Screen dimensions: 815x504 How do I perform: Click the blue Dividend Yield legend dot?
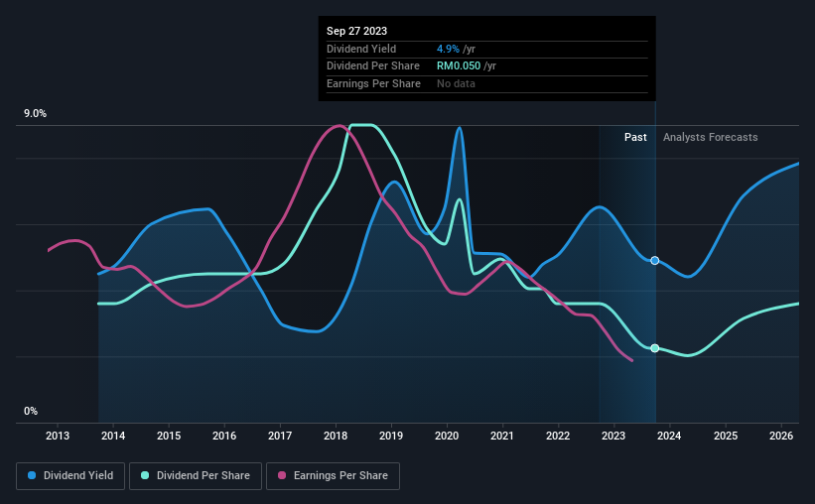pyautogui.click(x=32, y=475)
